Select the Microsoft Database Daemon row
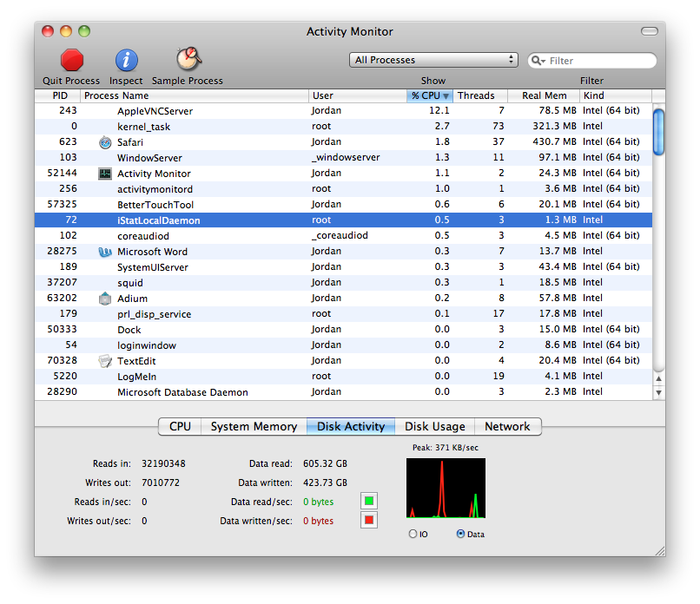 tap(343, 391)
